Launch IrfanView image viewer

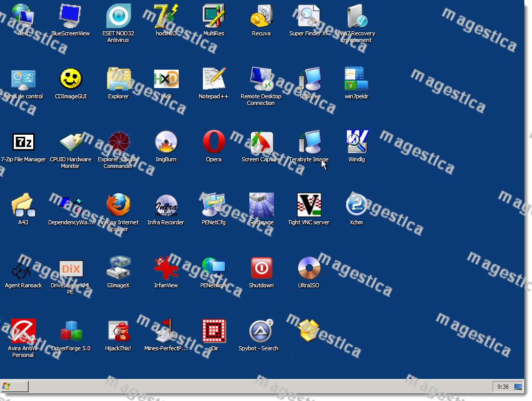coord(166,268)
